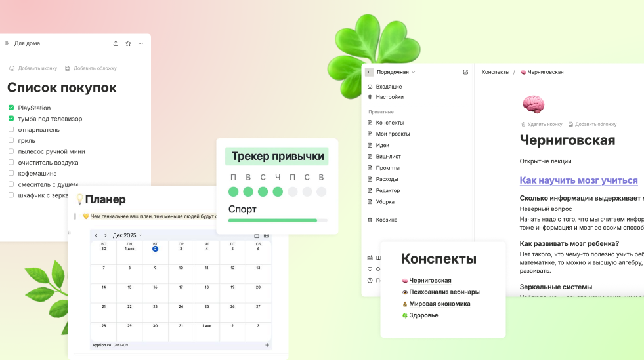
Task: Open Идеи page in sidebar
Action: pos(378,145)
